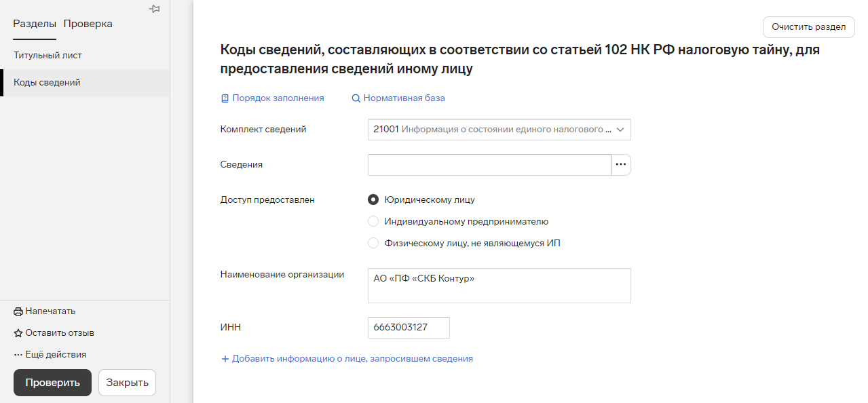Click the document icon beside Порядок заполнения
Viewport: 868px width, 403px height.
point(225,98)
